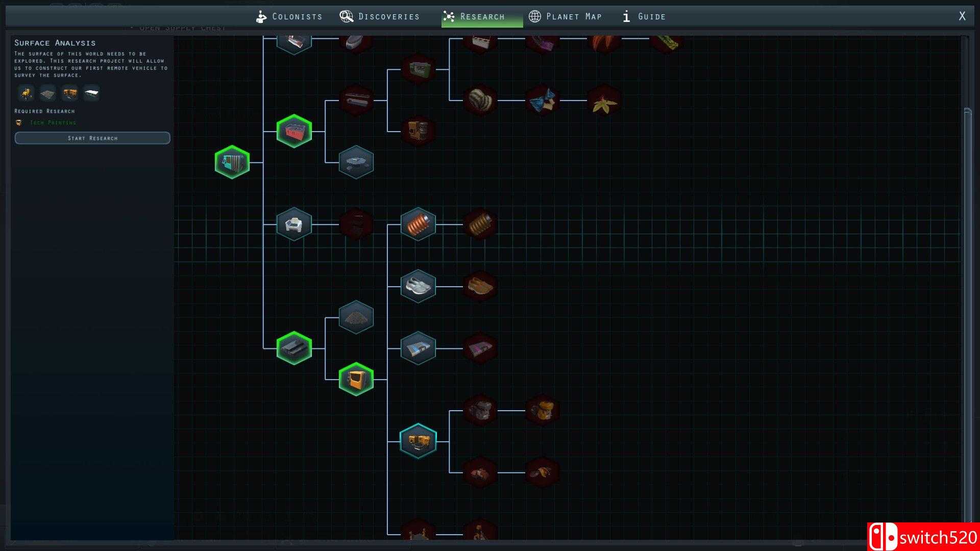This screenshot has height=551, width=980.
Task: Select the root green hexagon research node
Action: [x=232, y=162]
